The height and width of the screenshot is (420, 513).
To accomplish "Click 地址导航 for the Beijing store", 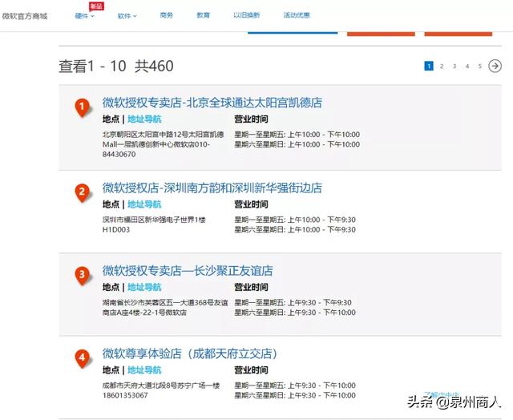I will click(144, 119).
